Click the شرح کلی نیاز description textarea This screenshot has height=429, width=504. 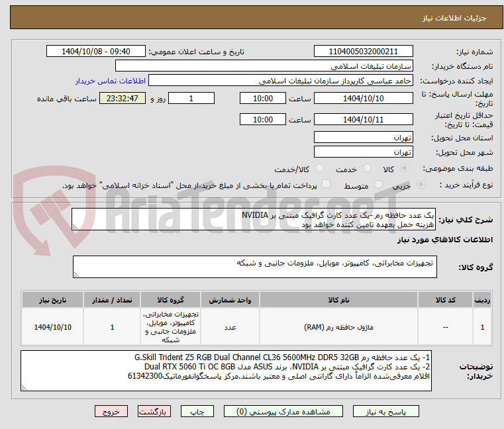[254, 219]
